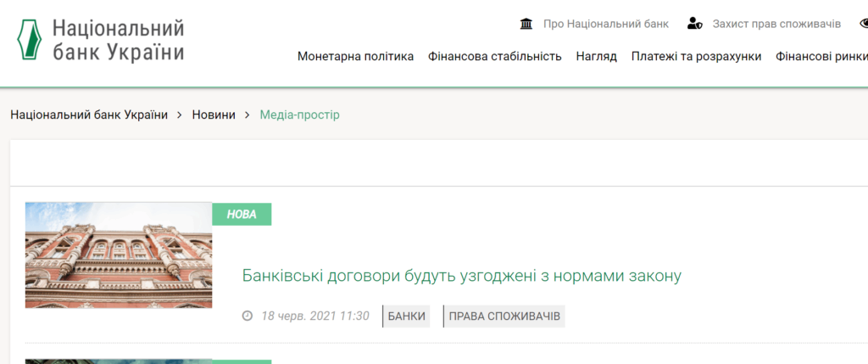868x364 pixels.
Task: Filter by the БАНКИ tag
Action: 407,316
